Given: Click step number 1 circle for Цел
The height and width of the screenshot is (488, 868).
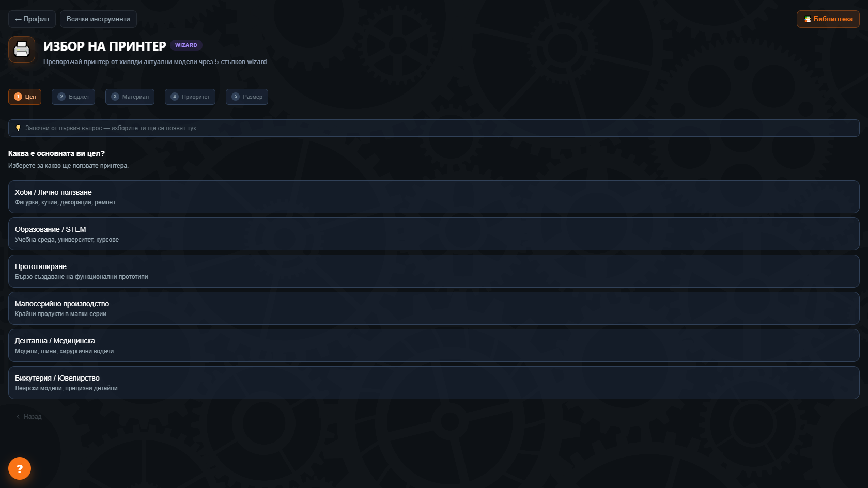Looking at the screenshot, I should pos(18,97).
